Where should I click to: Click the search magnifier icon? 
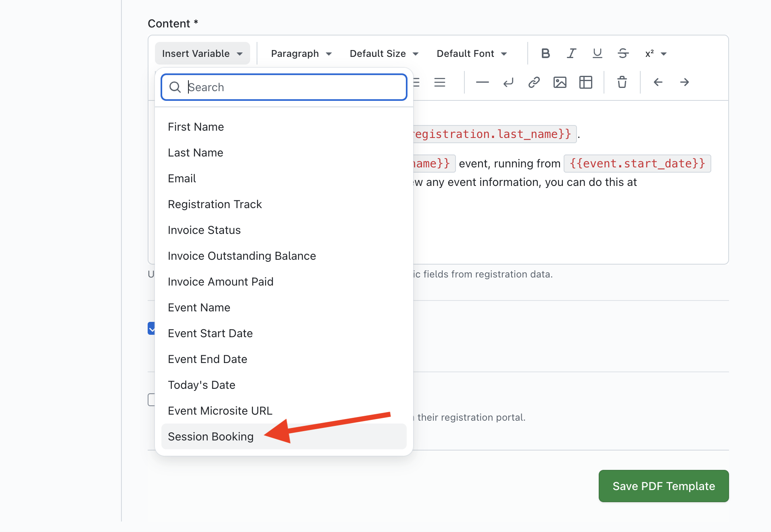175,87
